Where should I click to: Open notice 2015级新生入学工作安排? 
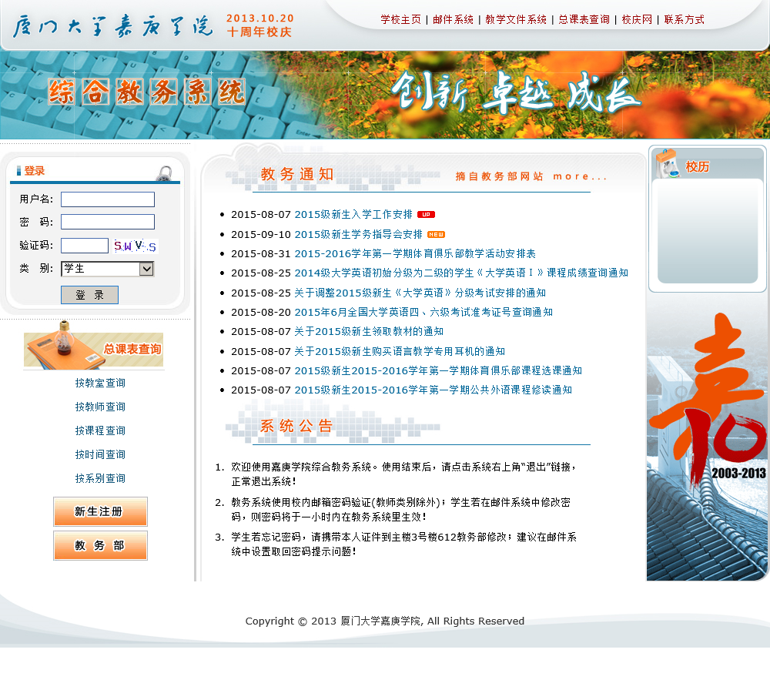click(x=353, y=215)
